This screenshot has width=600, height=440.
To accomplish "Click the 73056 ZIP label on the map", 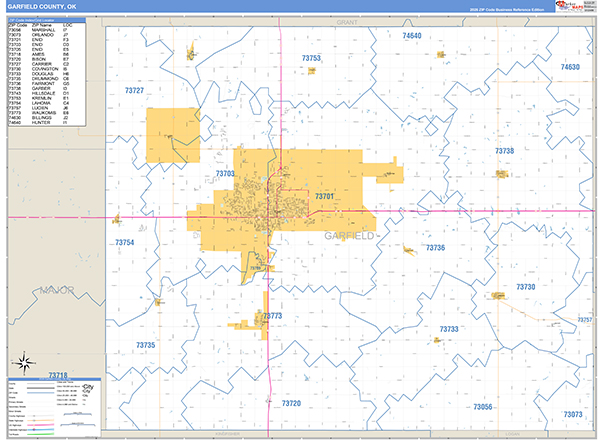I will pos(483,407).
